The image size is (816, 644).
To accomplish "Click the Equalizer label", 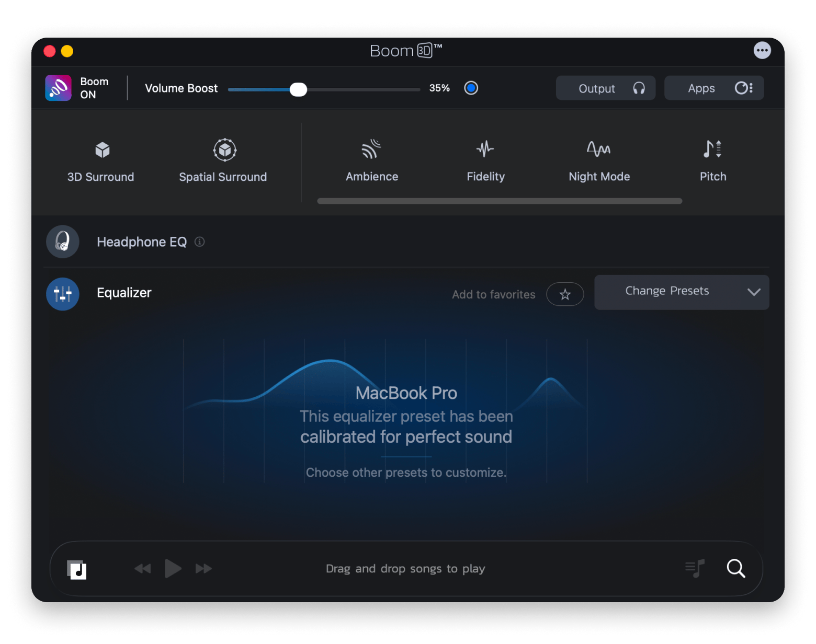I will [124, 293].
